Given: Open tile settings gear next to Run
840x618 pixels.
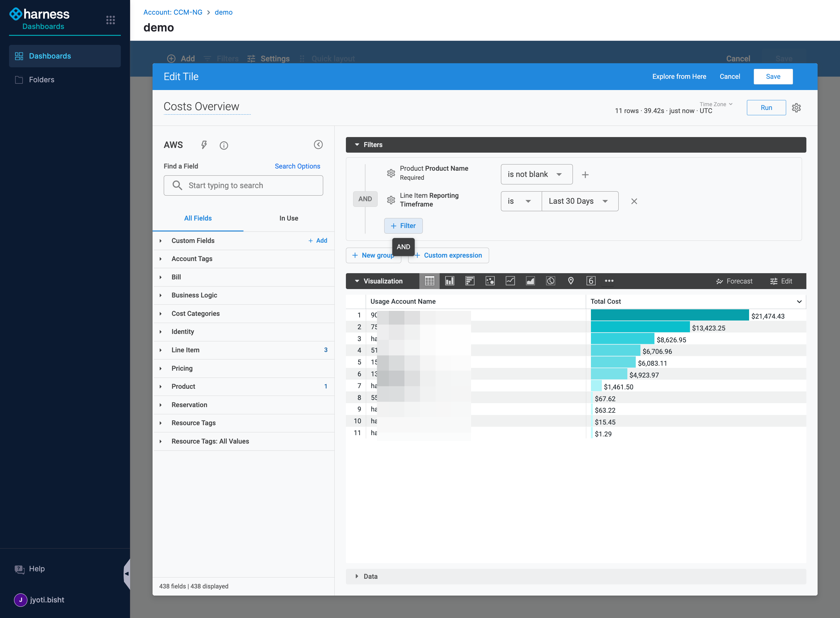Looking at the screenshot, I should coord(797,108).
